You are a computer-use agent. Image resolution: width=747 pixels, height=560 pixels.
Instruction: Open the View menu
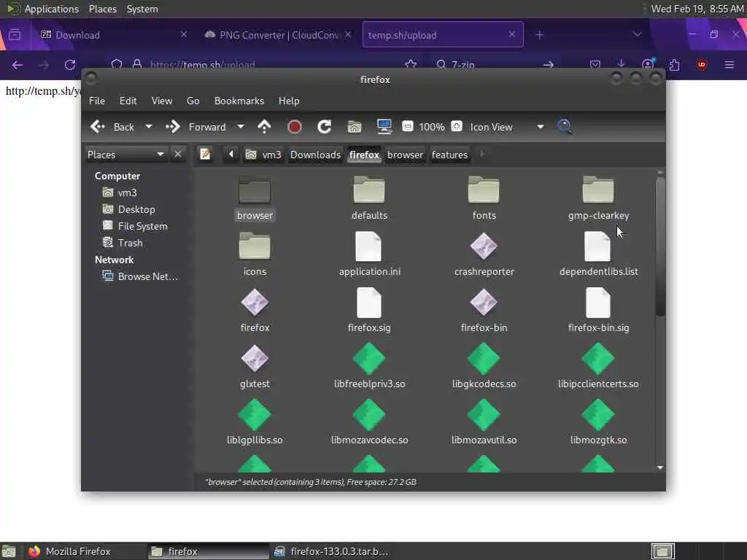161,101
